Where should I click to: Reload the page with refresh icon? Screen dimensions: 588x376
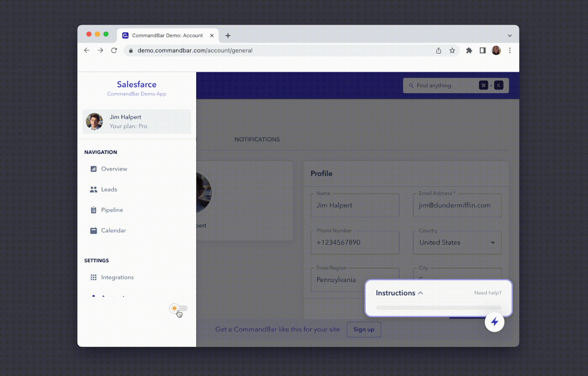click(114, 50)
